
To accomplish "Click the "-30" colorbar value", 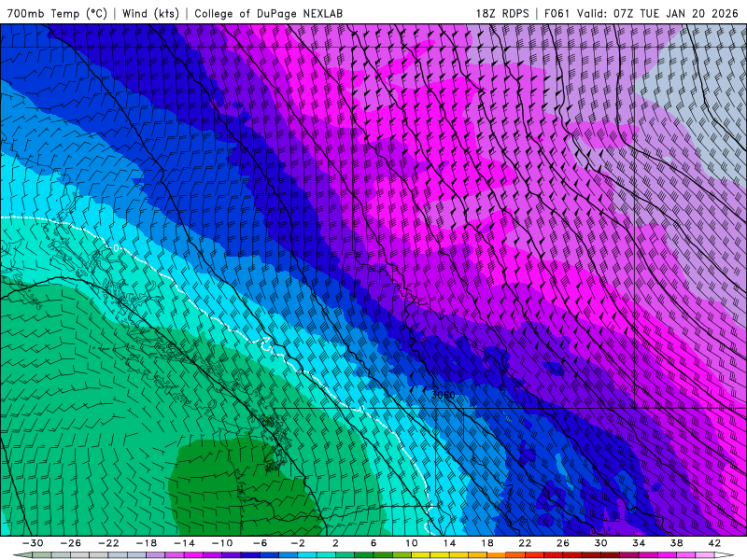I will pos(33,543).
